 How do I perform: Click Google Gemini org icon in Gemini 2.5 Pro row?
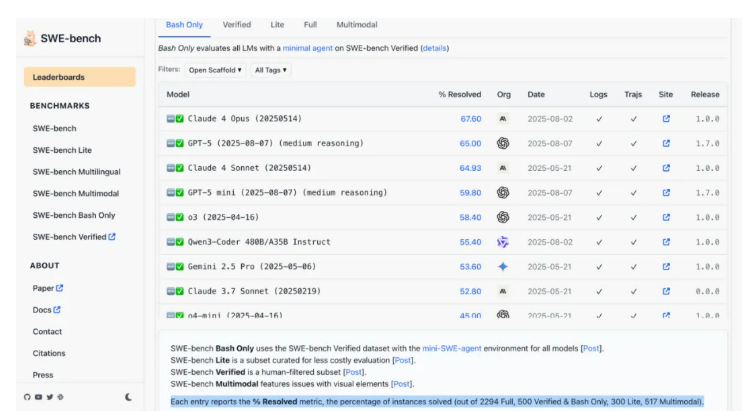[x=503, y=266]
